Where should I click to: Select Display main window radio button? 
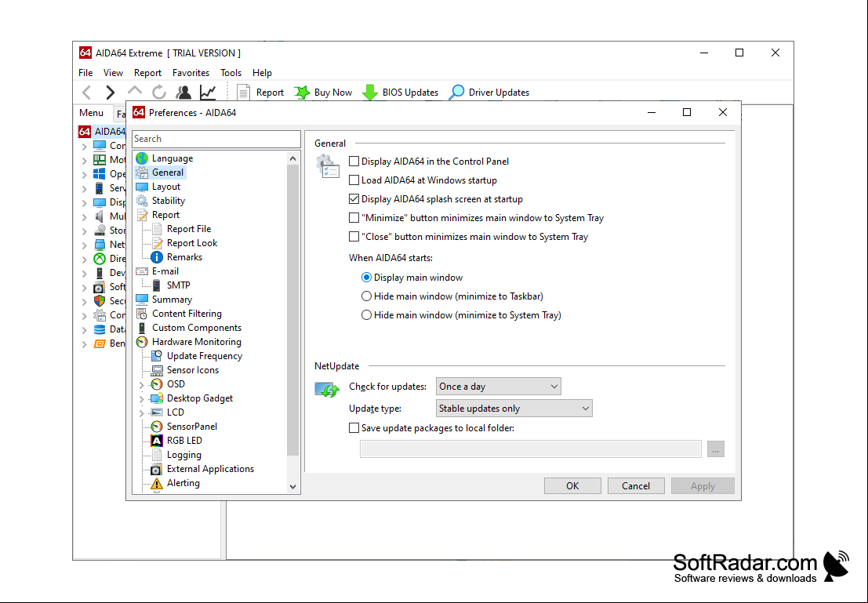(366, 278)
